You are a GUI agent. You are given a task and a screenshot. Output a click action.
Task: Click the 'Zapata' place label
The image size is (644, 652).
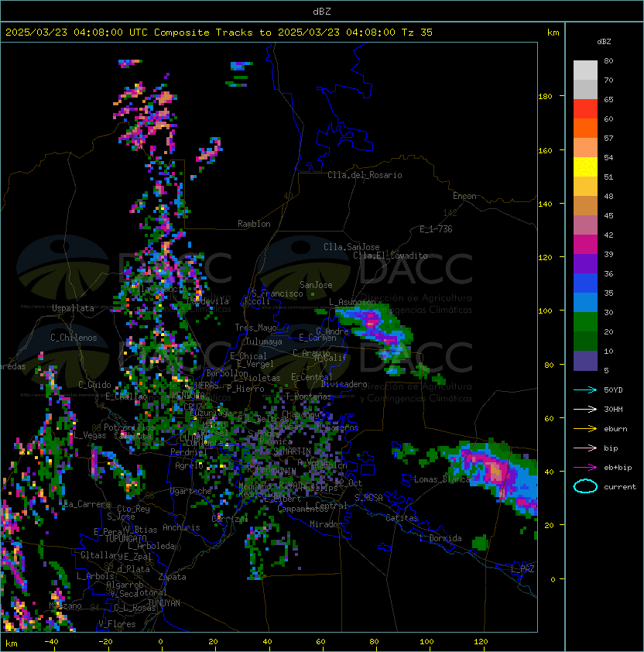click(172, 577)
